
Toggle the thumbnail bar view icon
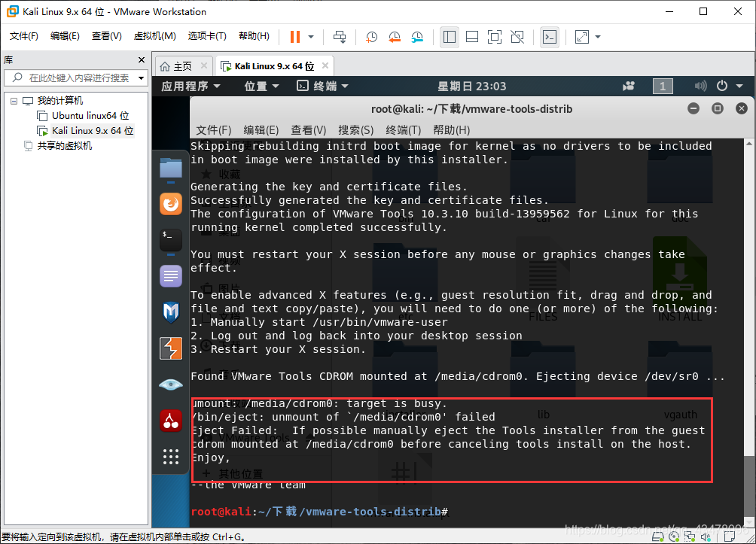point(472,37)
